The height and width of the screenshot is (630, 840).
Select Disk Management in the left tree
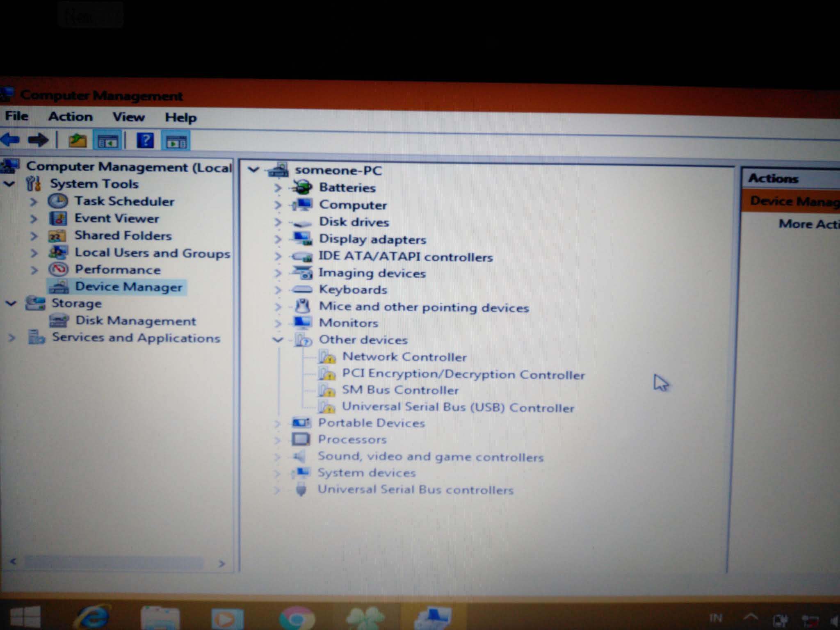(135, 321)
